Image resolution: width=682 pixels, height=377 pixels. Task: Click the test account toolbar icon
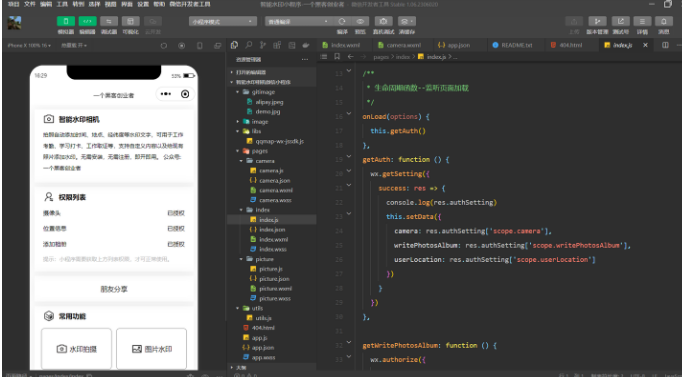[621, 21]
